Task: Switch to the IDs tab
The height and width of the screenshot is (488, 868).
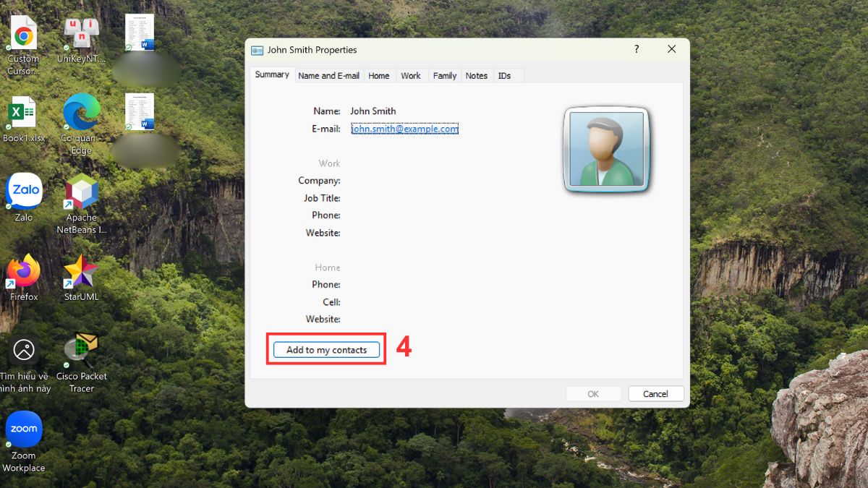Action: coord(504,75)
